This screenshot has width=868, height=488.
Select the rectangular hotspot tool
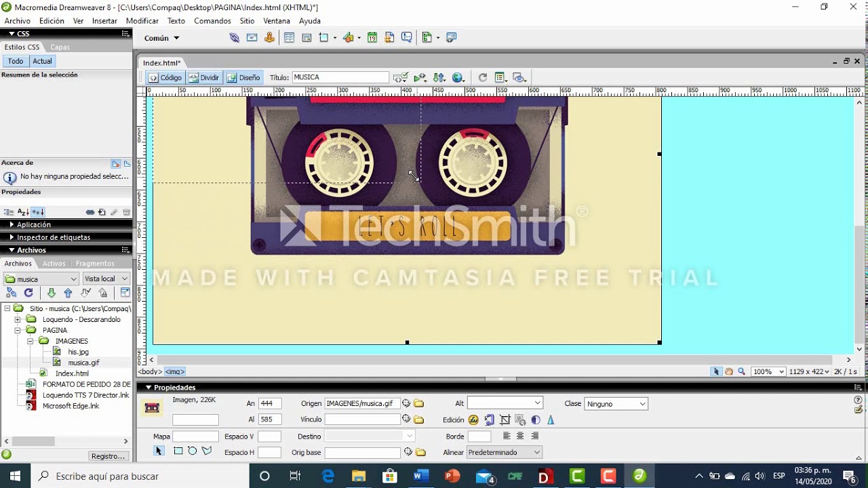[178, 451]
